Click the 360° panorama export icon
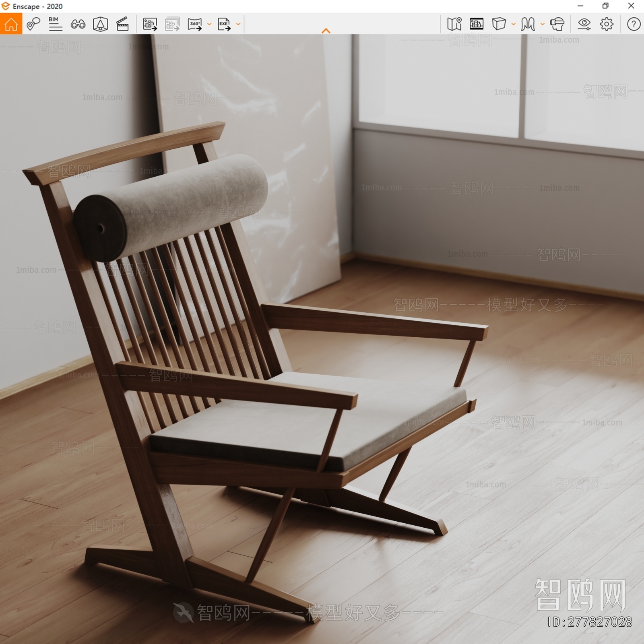 tap(195, 24)
